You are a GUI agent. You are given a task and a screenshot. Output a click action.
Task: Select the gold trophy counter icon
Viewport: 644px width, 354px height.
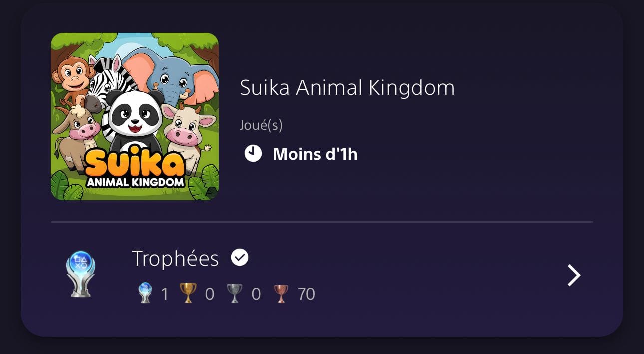point(188,294)
